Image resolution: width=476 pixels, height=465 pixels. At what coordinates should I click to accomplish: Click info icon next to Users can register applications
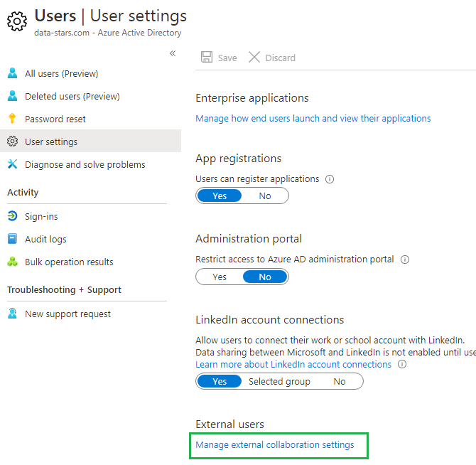(330, 179)
